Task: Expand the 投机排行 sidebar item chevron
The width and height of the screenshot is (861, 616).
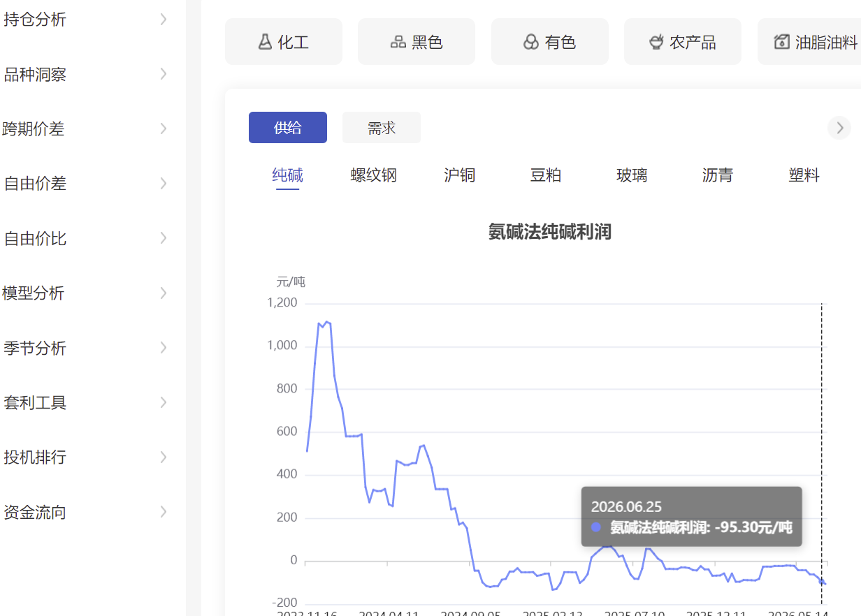Action: click(x=164, y=457)
